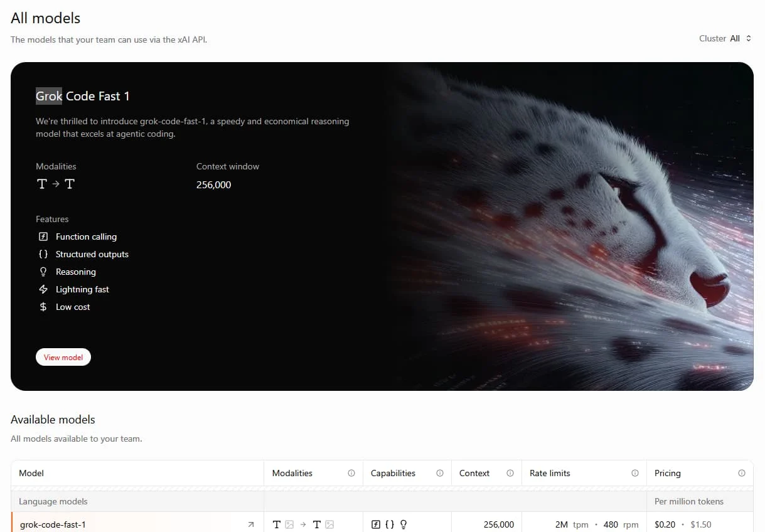Click the image output icon in the grok-code-fast-1 row
Viewport: 765px width, 532px height.
click(x=329, y=524)
